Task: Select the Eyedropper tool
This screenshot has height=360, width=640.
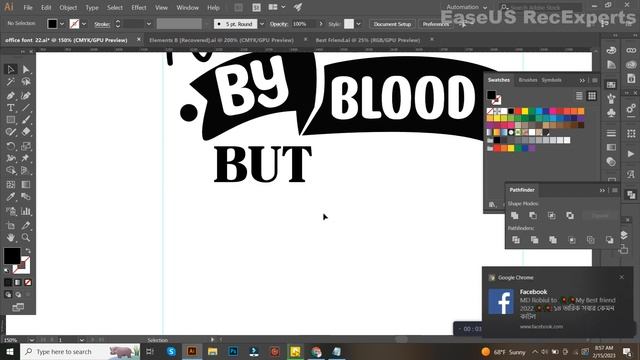Action: [x=11, y=197]
